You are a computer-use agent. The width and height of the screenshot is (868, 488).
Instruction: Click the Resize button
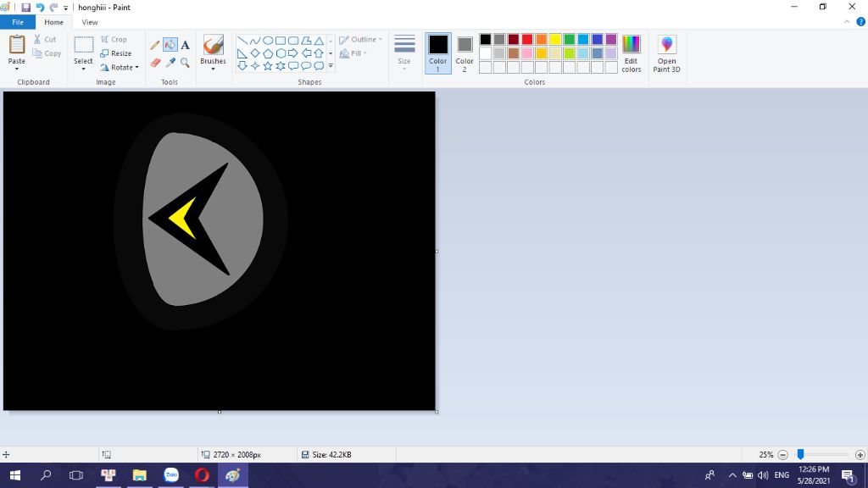pyautogui.click(x=115, y=53)
